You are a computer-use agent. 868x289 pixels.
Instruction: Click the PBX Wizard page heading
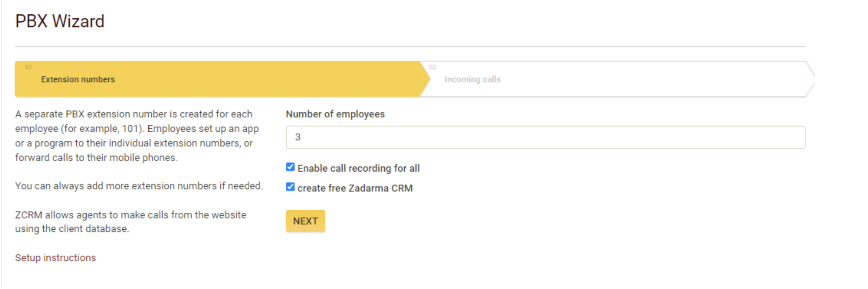(60, 21)
